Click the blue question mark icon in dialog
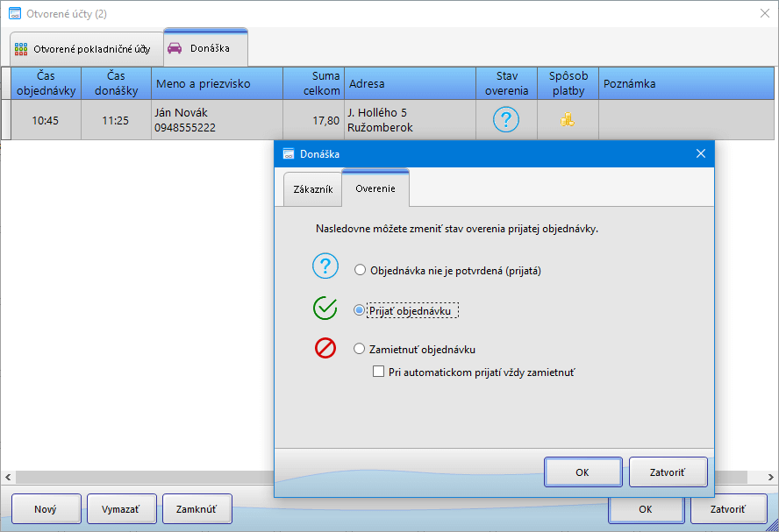This screenshot has height=532, width=779. (x=325, y=267)
